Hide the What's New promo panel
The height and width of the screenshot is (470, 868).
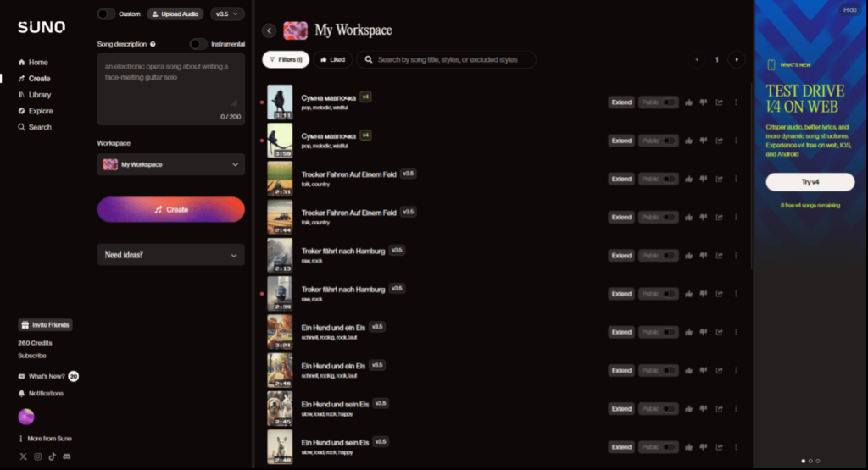[849, 10]
